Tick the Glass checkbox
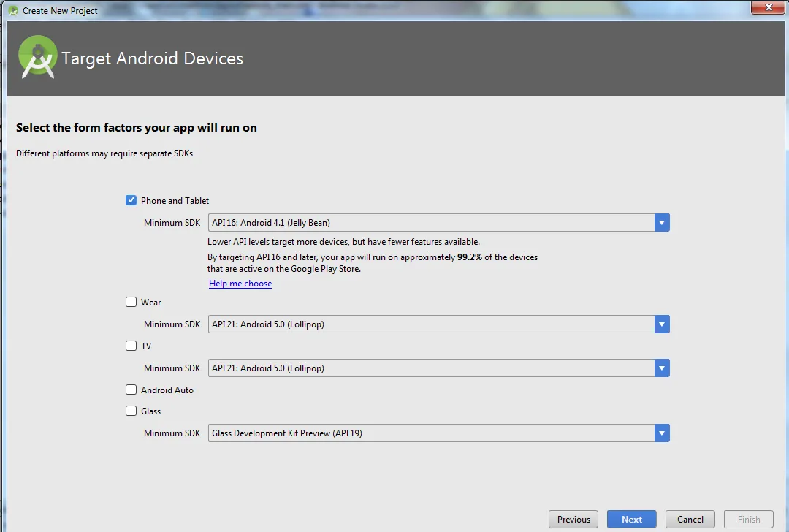Image resolution: width=789 pixels, height=532 pixels. point(131,411)
